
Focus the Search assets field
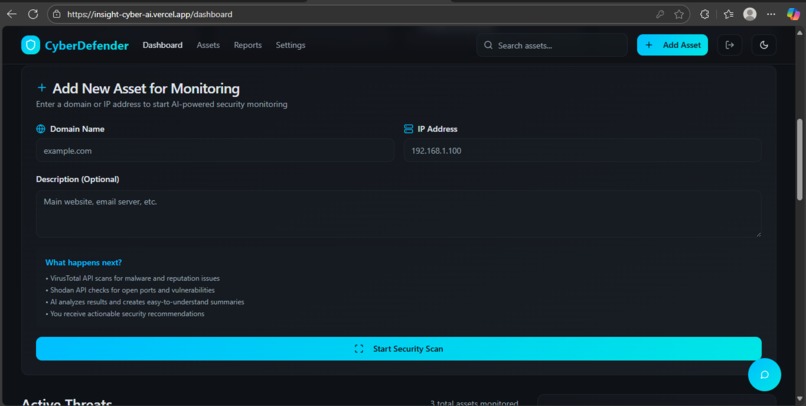(x=552, y=45)
